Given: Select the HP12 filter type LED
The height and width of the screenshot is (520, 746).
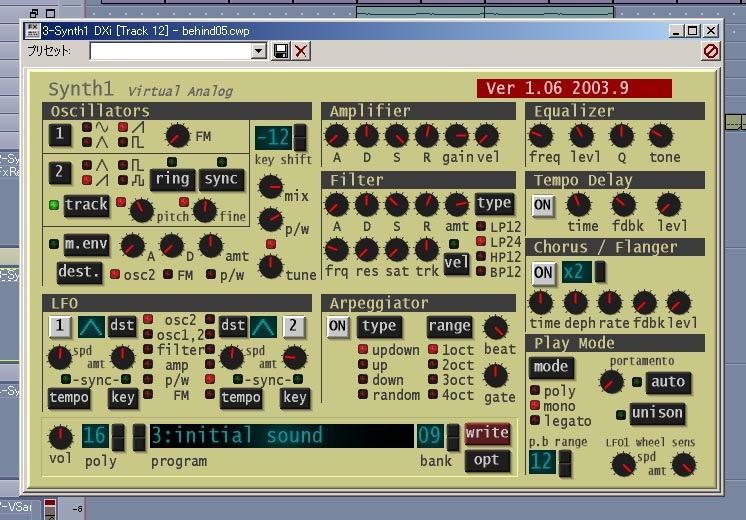Looking at the screenshot, I should click(x=481, y=256).
